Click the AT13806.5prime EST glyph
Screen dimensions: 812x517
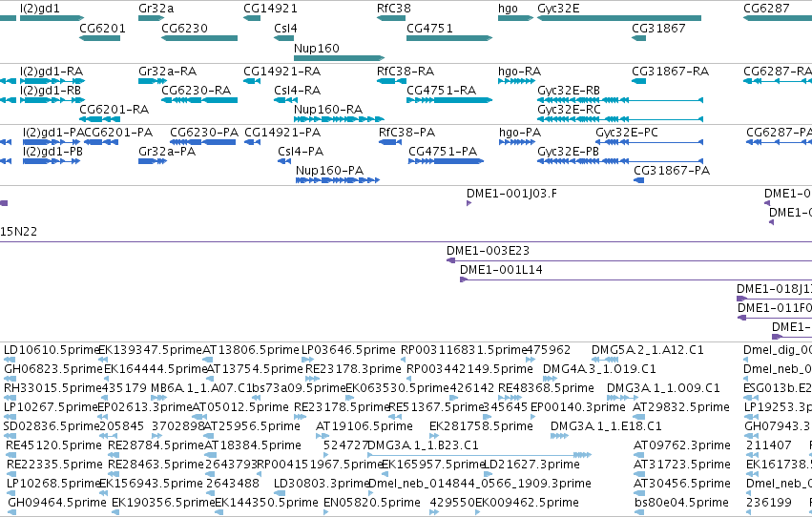pyautogui.click(x=208, y=360)
